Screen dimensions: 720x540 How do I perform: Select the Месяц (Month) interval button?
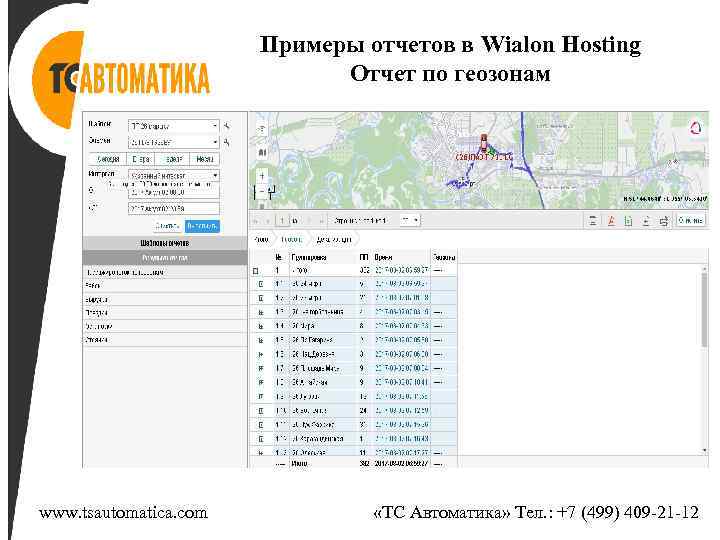pyautogui.click(x=205, y=159)
